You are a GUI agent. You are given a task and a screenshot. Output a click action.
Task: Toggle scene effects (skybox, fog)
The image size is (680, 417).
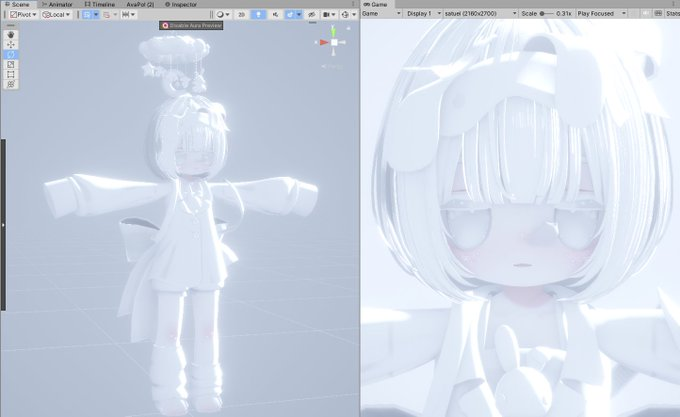[290, 15]
